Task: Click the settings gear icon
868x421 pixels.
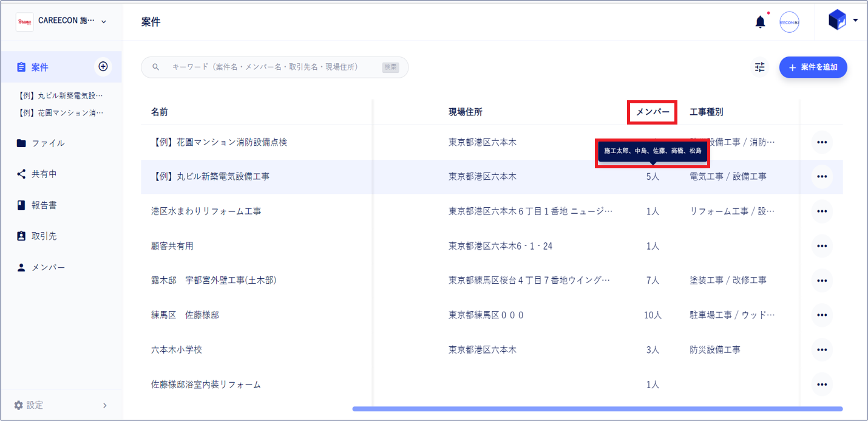Action: coord(18,405)
